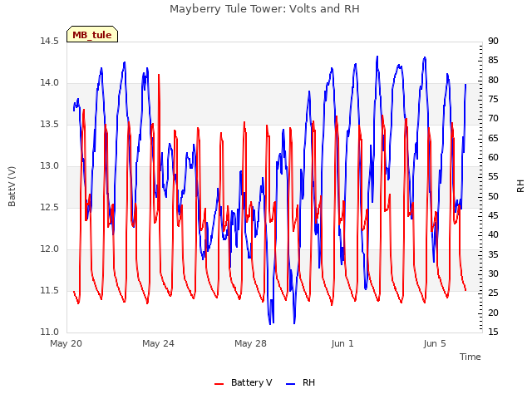532x399 pixels.
Task: Click the MB_tule label box
Action: point(92,34)
